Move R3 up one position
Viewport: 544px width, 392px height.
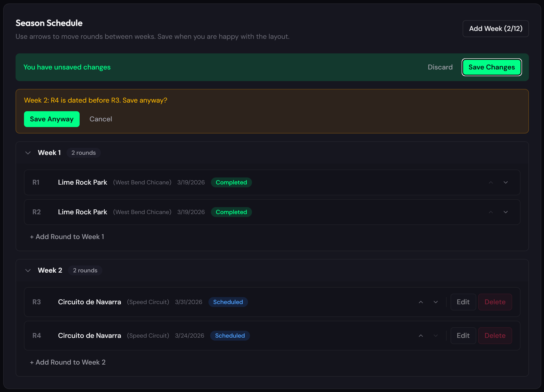point(421,302)
